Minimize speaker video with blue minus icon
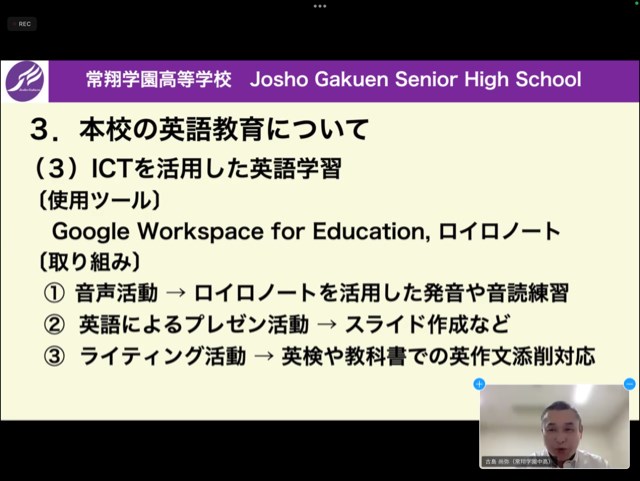This screenshot has height=481, width=640. point(630,384)
